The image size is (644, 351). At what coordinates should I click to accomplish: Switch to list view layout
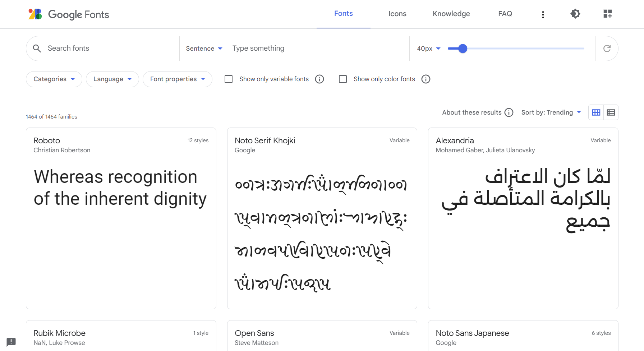[x=611, y=112]
